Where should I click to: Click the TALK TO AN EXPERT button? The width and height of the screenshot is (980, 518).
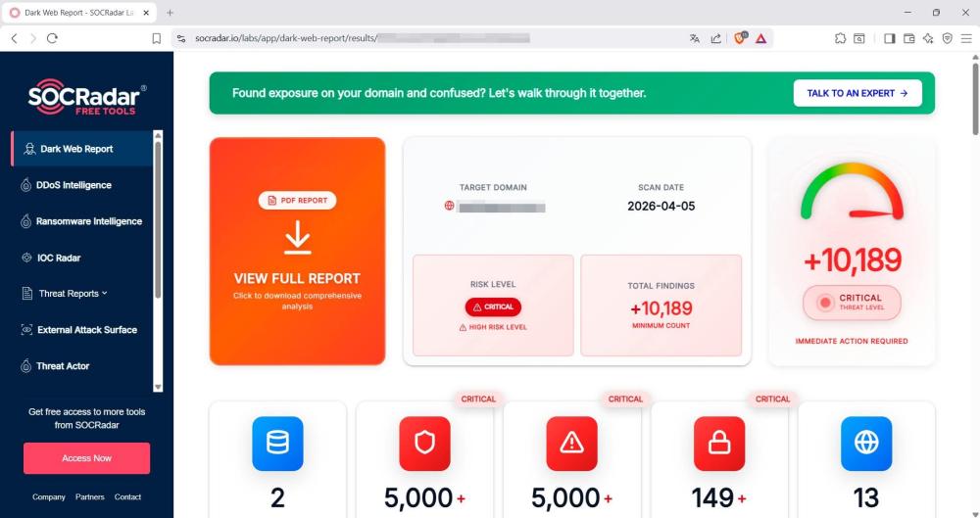857,93
